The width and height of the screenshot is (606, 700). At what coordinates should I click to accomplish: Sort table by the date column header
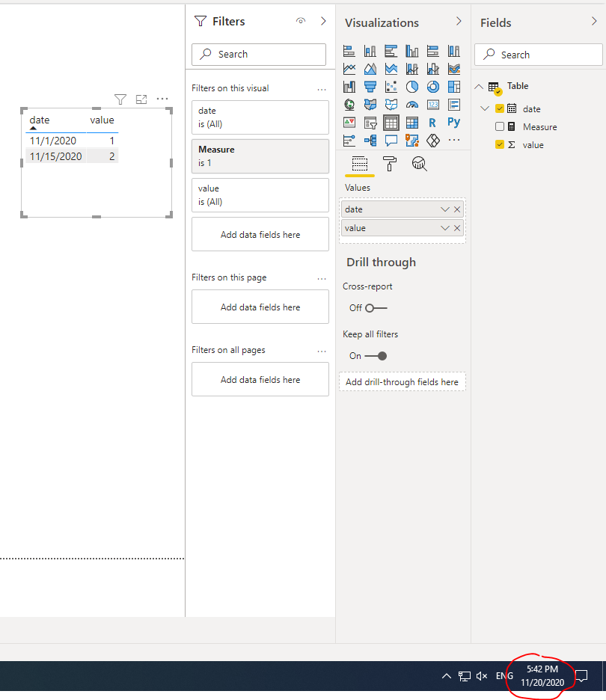(x=40, y=120)
